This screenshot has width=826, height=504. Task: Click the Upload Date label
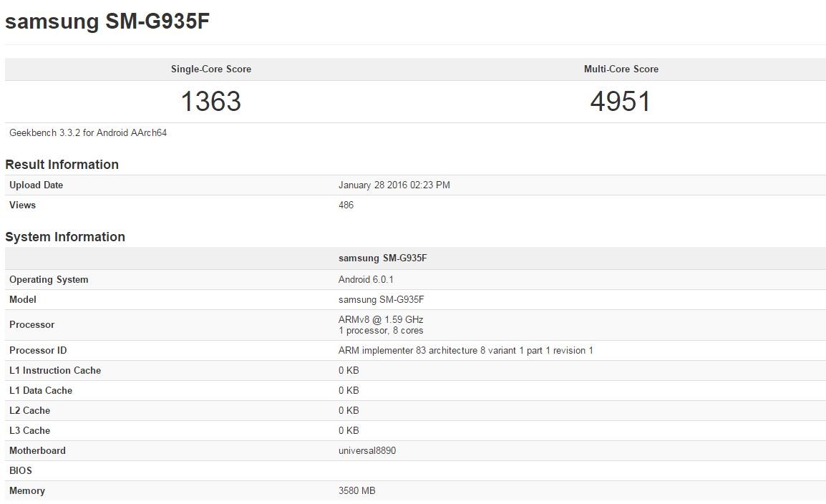point(36,185)
